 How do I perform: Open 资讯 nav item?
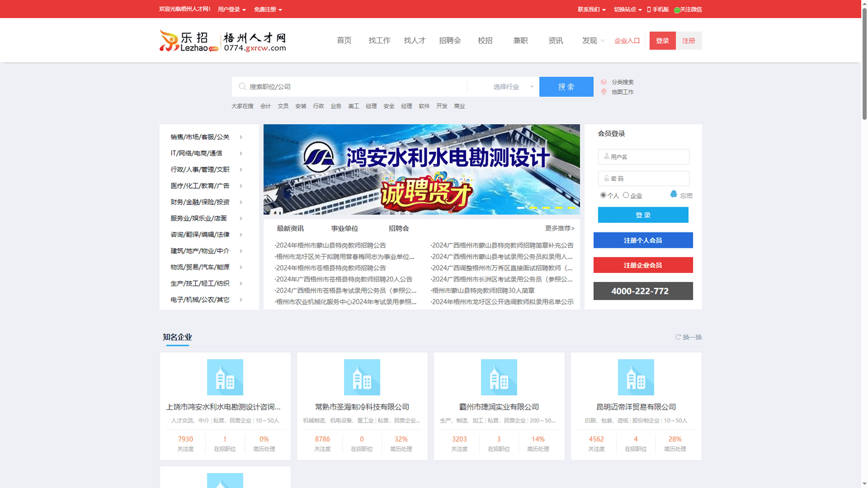(x=556, y=40)
